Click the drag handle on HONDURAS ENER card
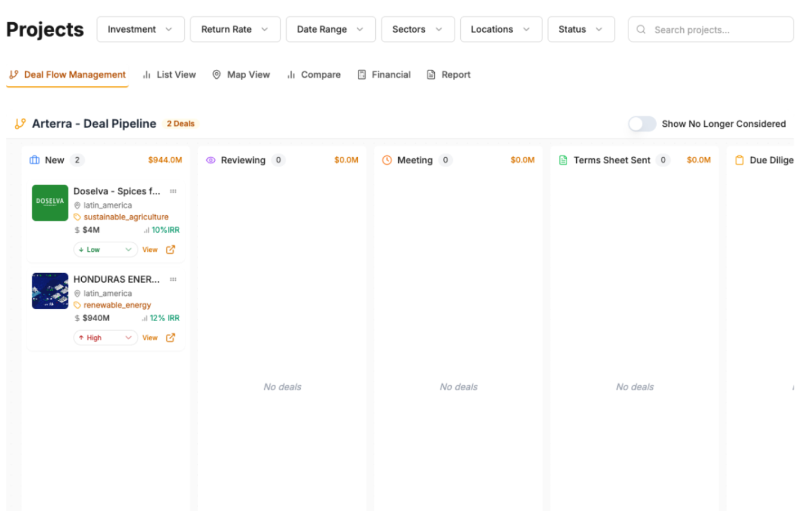 point(173,279)
